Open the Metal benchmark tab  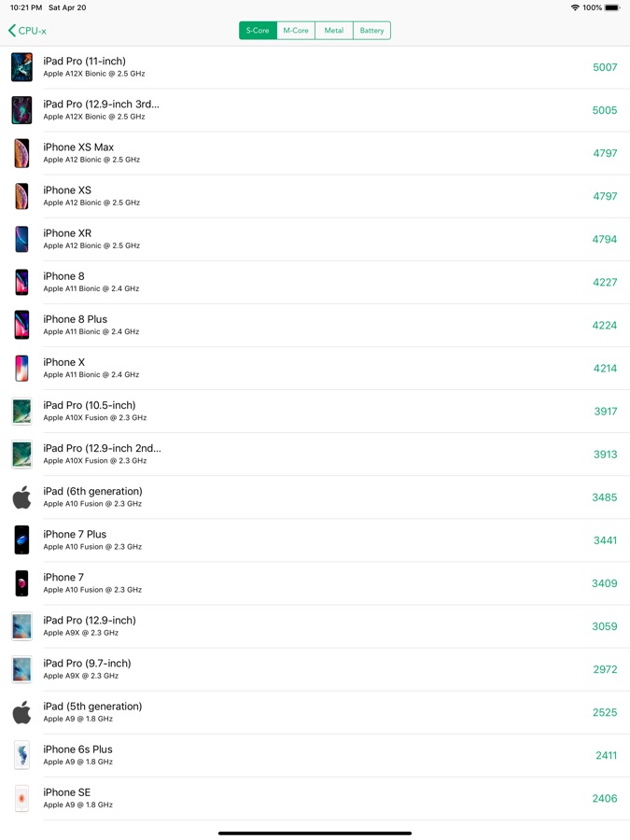point(334,31)
